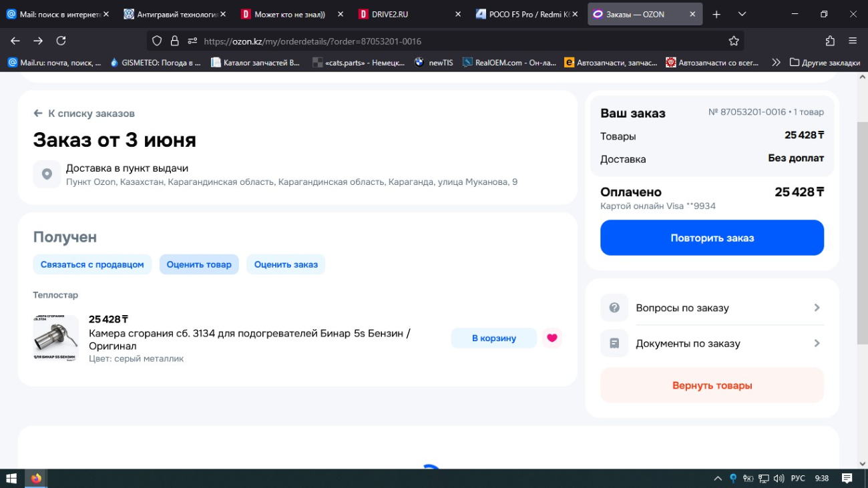Click the tracking protection shield icon
This screenshot has width=868, height=488.
(157, 41)
